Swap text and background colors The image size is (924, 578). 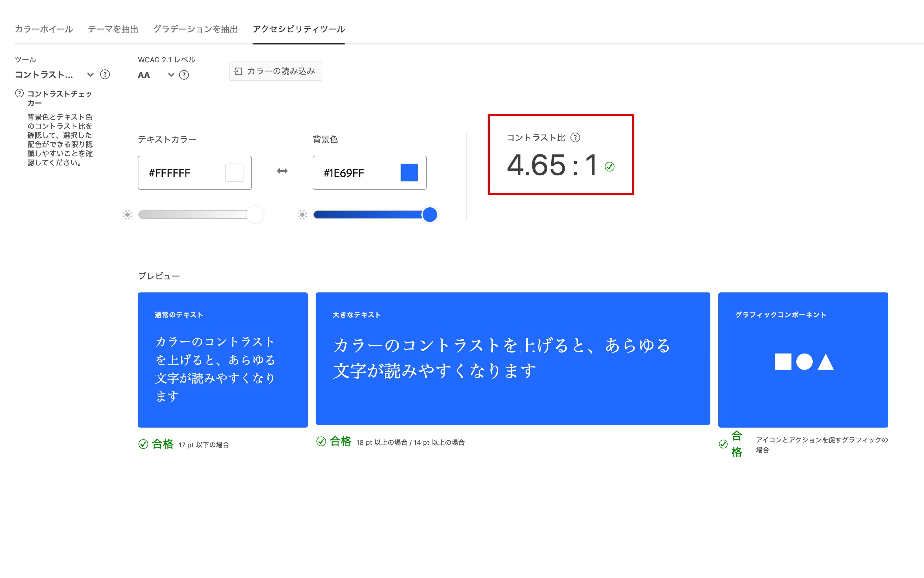282,171
